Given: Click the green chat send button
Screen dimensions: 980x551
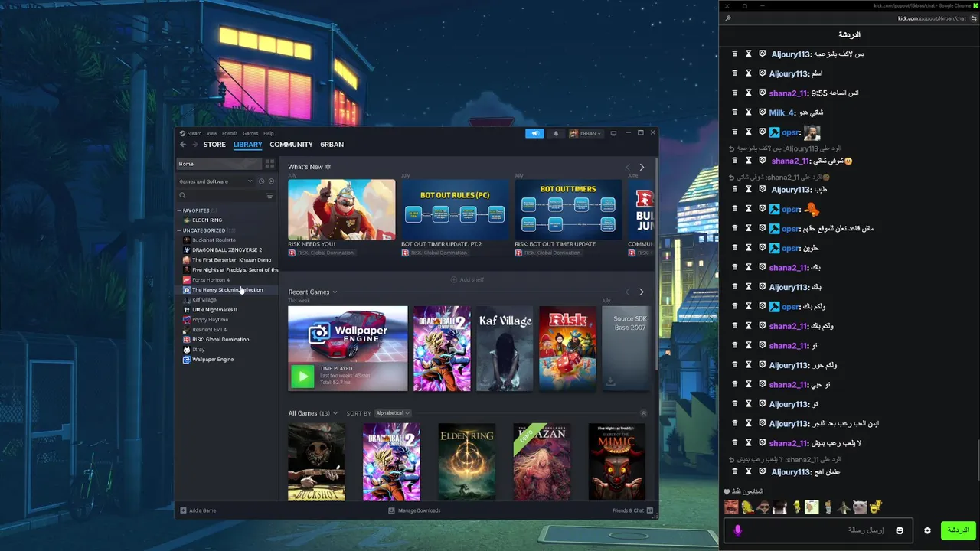Looking at the screenshot, I should tap(958, 530).
